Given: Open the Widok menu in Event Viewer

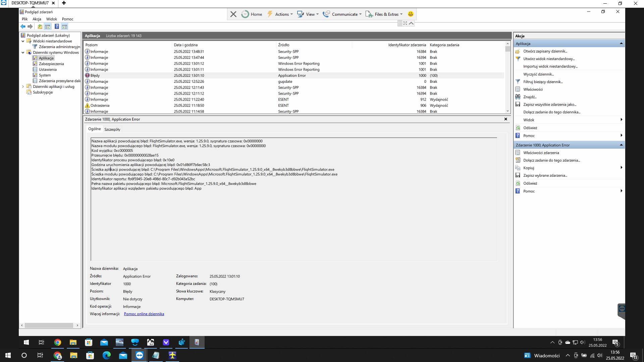Looking at the screenshot, I should [x=51, y=19].
